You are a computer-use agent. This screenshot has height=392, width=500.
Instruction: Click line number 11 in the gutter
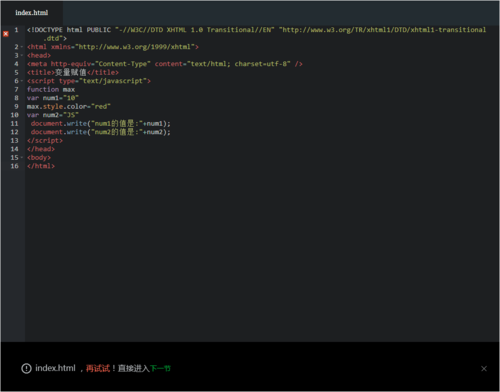(15, 123)
